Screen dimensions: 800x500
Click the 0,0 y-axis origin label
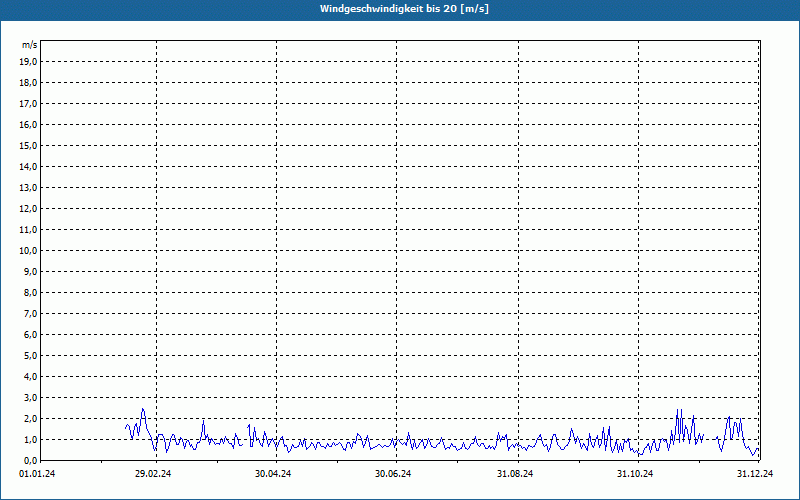tap(31, 461)
